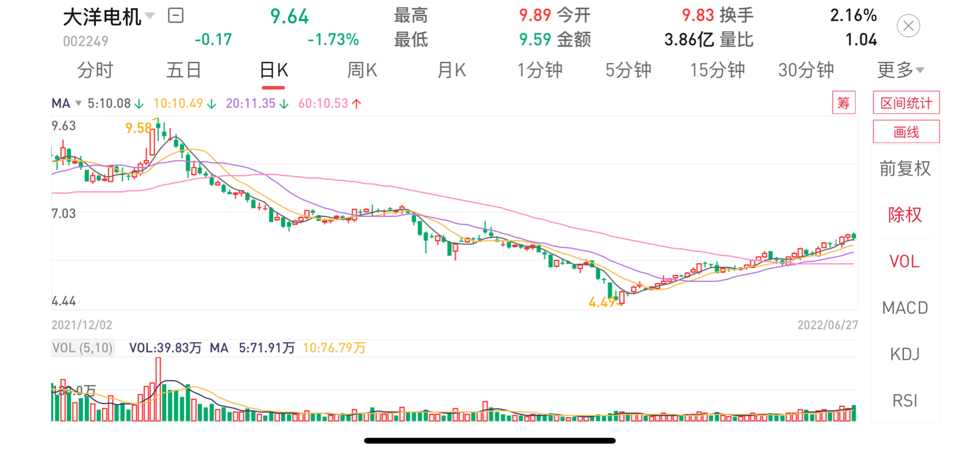Switch to the 五日 tab
This screenshot has width=980, height=453.
[x=184, y=70]
